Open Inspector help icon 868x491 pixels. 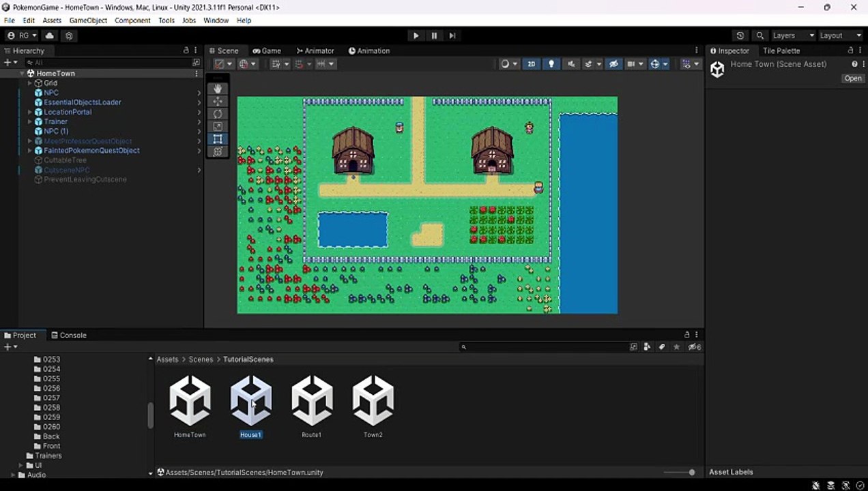pos(854,64)
